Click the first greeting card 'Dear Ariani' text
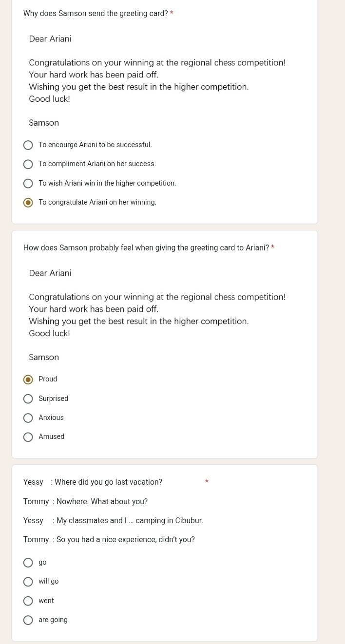 [x=50, y=39]
